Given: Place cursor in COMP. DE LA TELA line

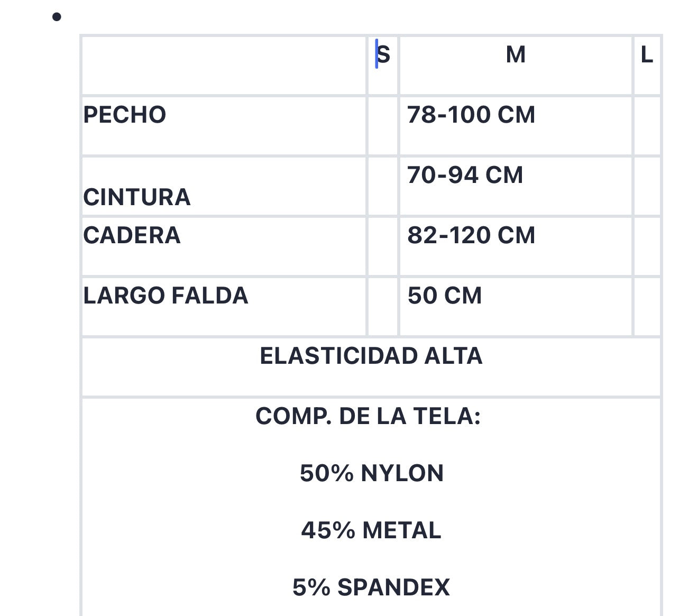Looking at the screenshot, I should (x=368, y=416).
